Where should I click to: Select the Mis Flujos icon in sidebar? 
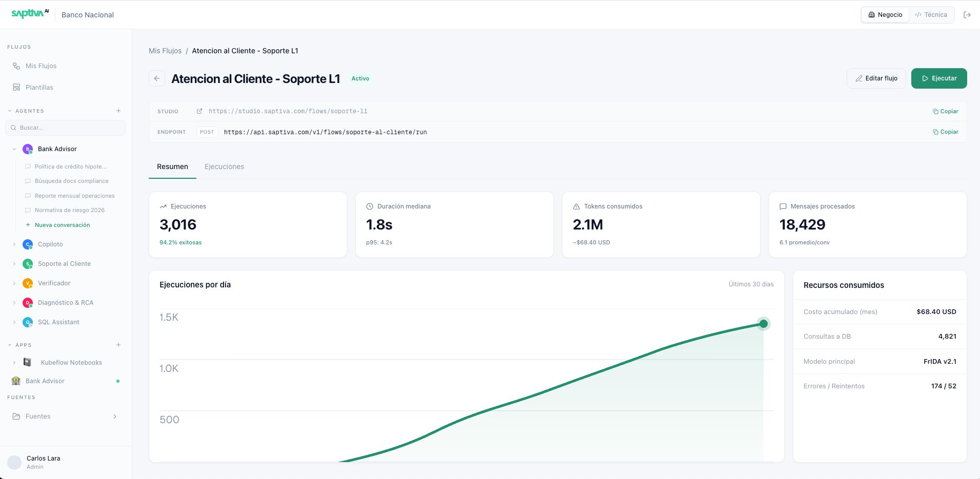pos(15,66)
